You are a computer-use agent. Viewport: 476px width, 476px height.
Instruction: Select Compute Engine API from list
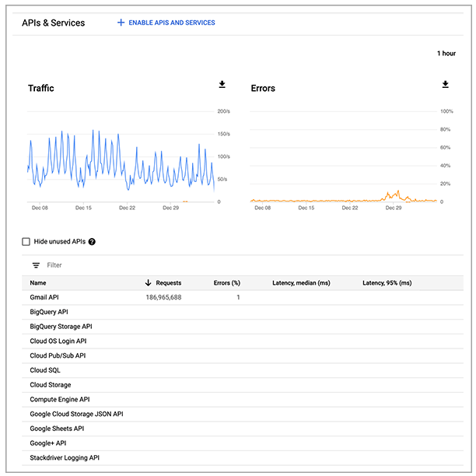pyautogui.click(x=60, y=400)
